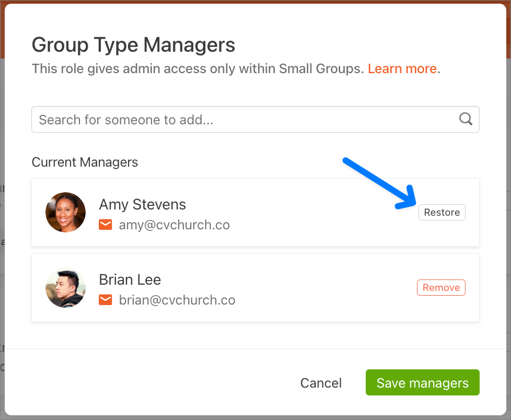
Task: Click the brian@cvchurch.co email address
Action: [x=177, y=300]
